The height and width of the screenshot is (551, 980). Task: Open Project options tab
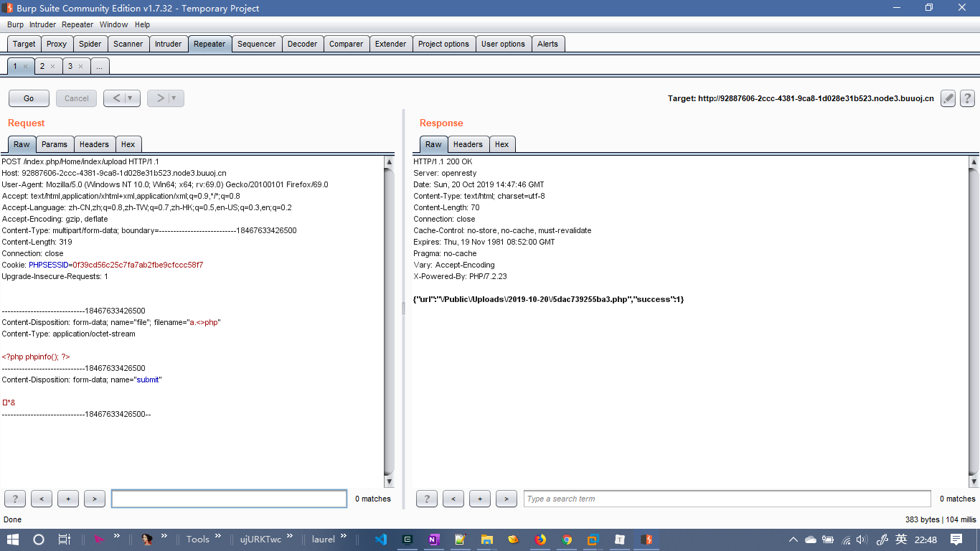point(443,44)
